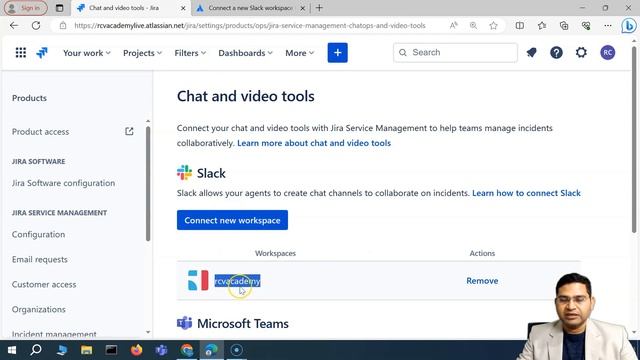Image resolution: width=640 pixels, height=360 pixels.
Task: Click the Jira logo home icon
Action: coord(42,53)
